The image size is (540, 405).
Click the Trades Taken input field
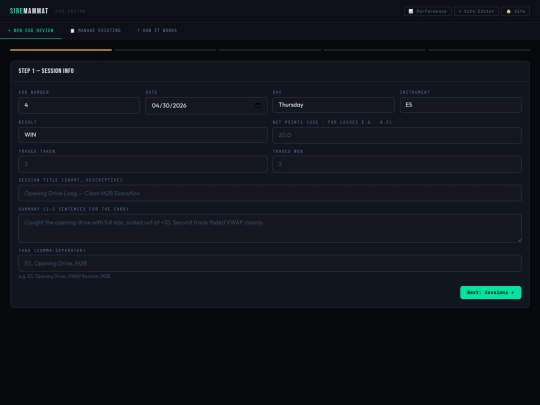tap(143, 164)
